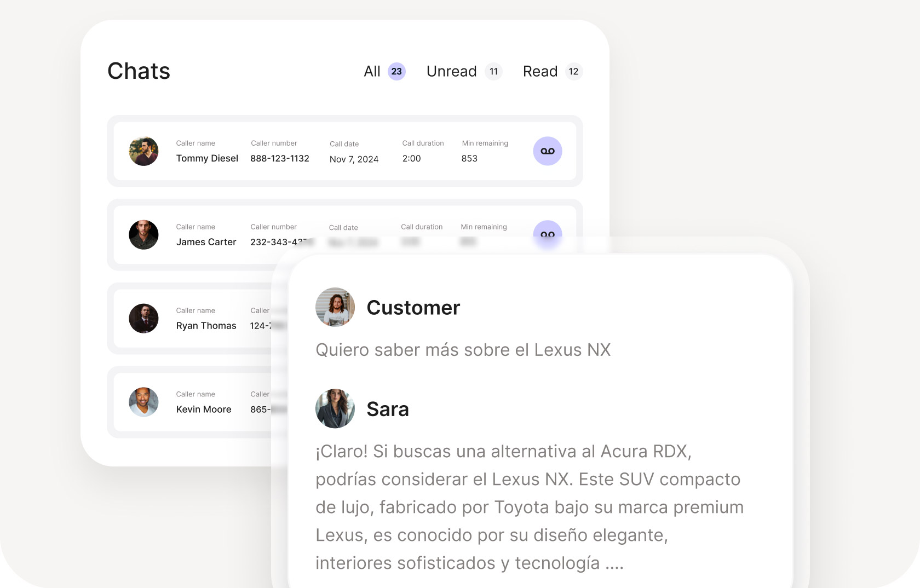The height and width of the screenshot is (588, 920).
Task: Click customer message about Lexus NX
Action: point(463,350)
